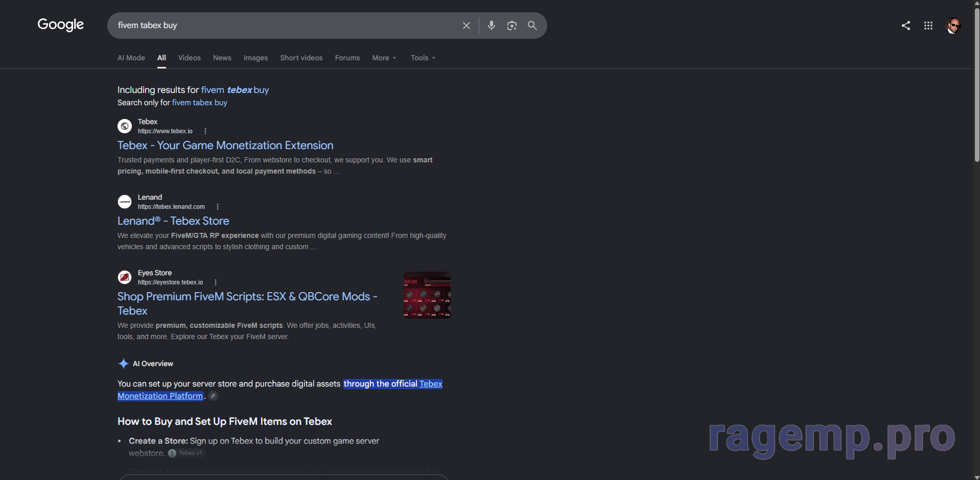Screen dimensions: 980x480
Task: Search only for 'fivem tabex buy'
Action: click(200, 103)
